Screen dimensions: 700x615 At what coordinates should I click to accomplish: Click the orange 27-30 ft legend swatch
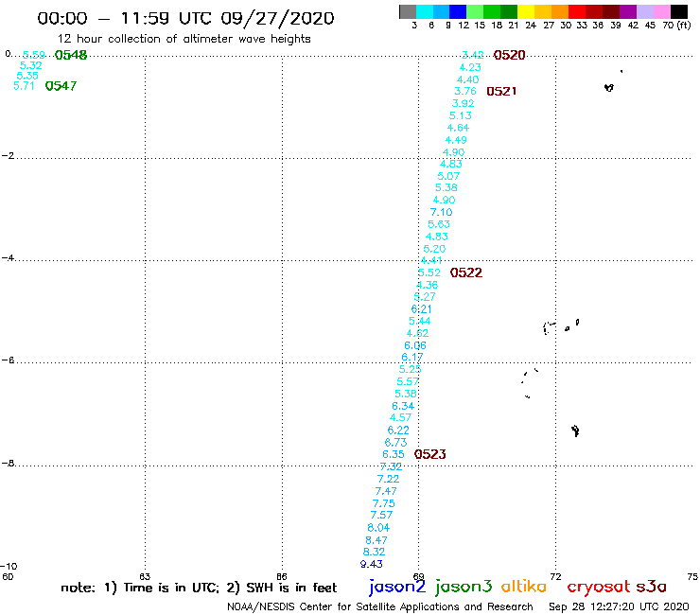[560, 11]
